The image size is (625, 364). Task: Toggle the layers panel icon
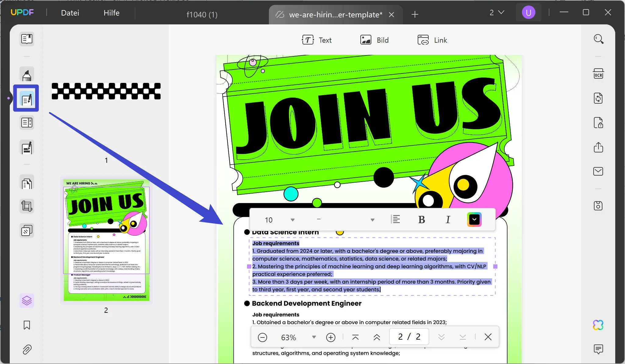coord(27,301)
